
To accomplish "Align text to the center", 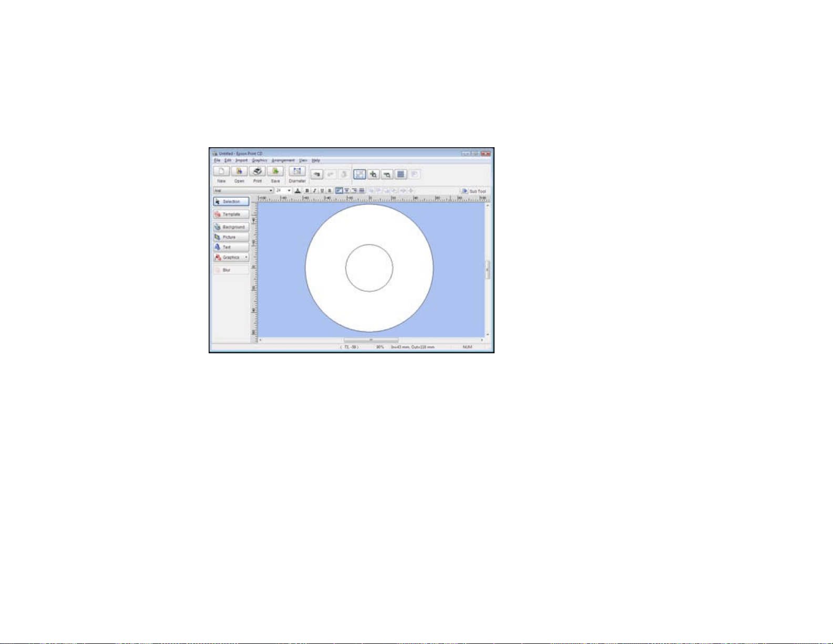I will [346, 190].
